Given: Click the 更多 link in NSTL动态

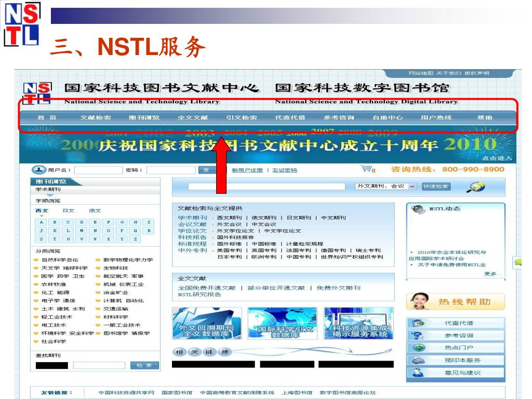Looking at the screenshot, I should (x=491, y=273).
